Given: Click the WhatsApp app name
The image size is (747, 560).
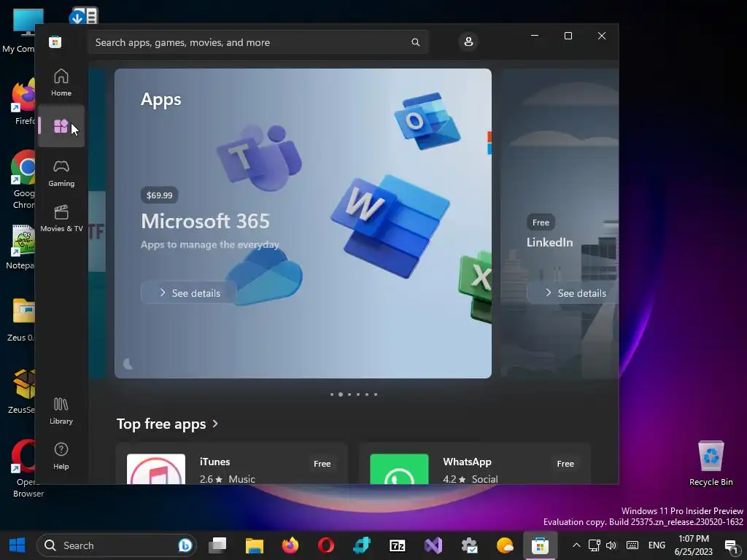Looking at the screenshot, I should coord(468,462).
